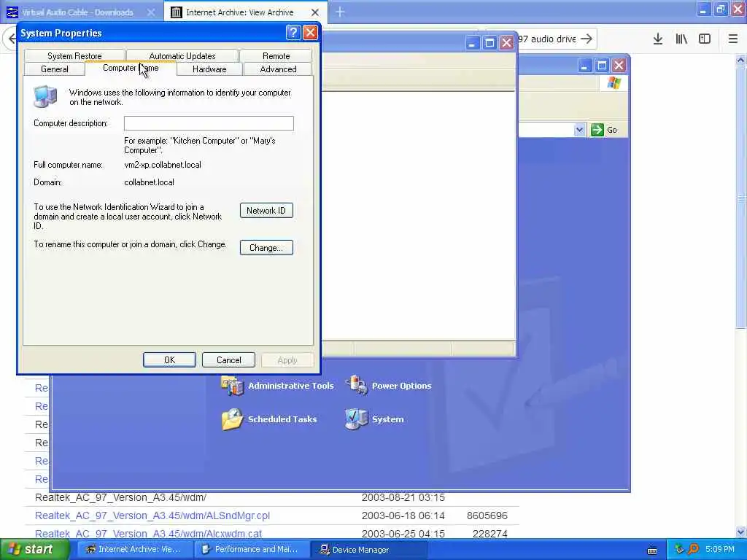Expand the Explorer address bar dropdown
747x560 pixels.
578,130
